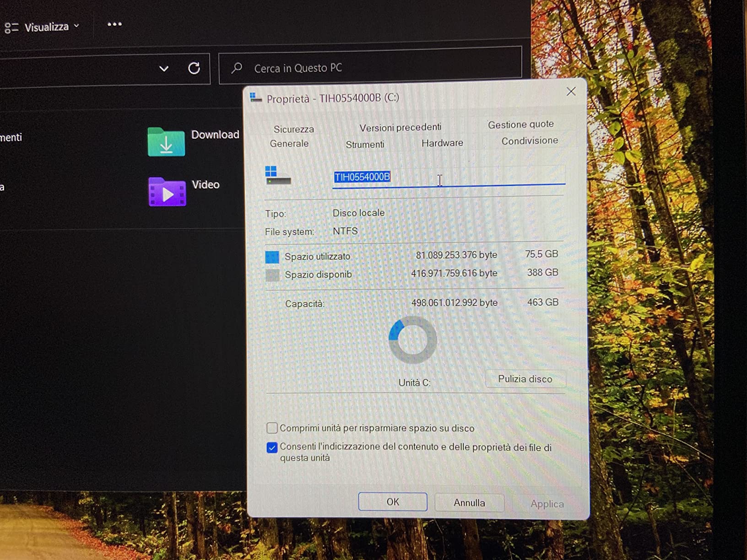
Task: Click the disk usage donut chart
Action: (412, 340)
